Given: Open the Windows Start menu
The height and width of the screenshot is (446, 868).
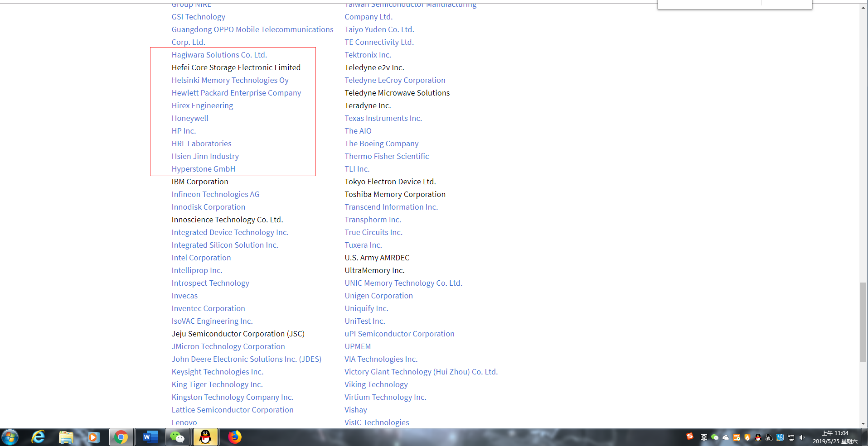Looking at the screenshot, I should click(x=10, y=437).
